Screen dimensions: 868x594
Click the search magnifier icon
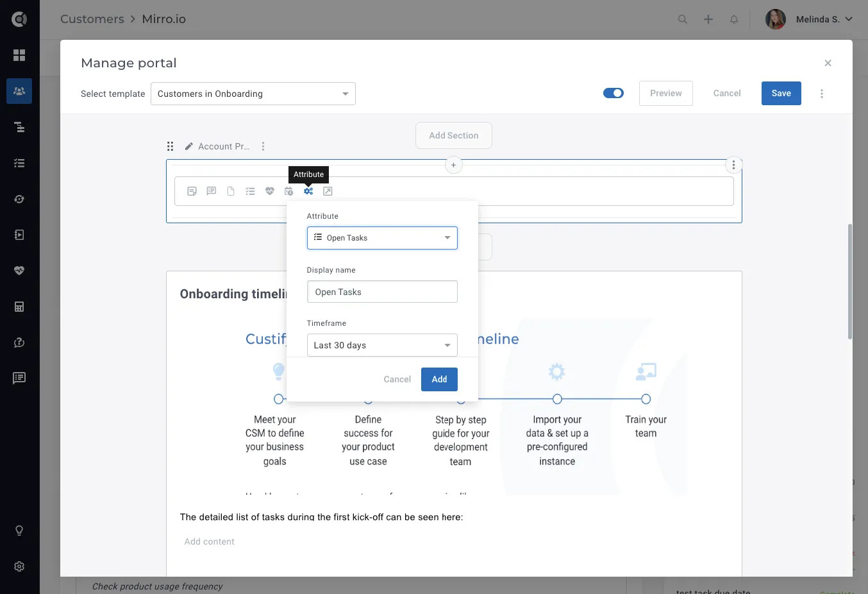pos(683,19)
